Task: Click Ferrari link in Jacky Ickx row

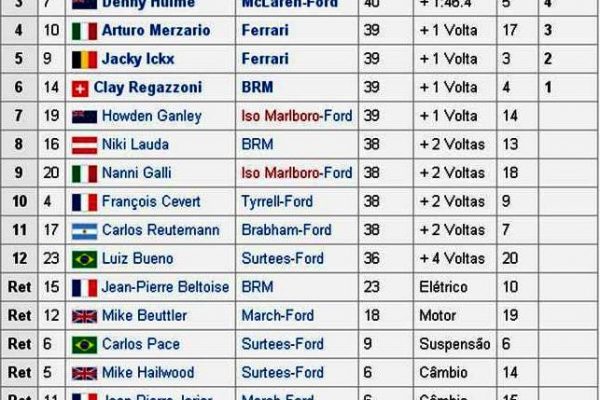Action: coord(264,59)
